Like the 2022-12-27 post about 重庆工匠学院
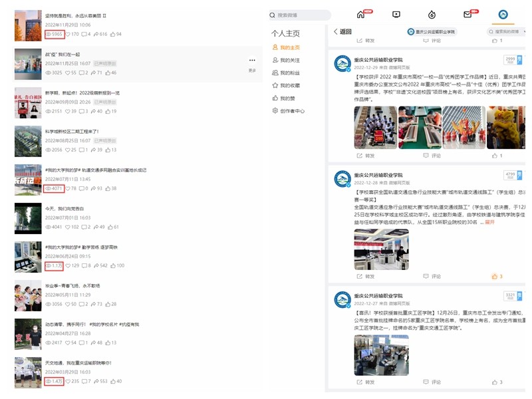Viewport: 532px width, 399px height. click(x=495, y=382)
